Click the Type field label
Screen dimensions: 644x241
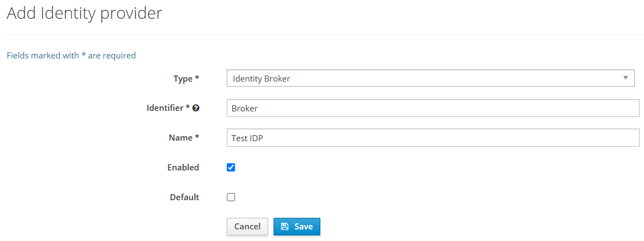coord(183,79)
